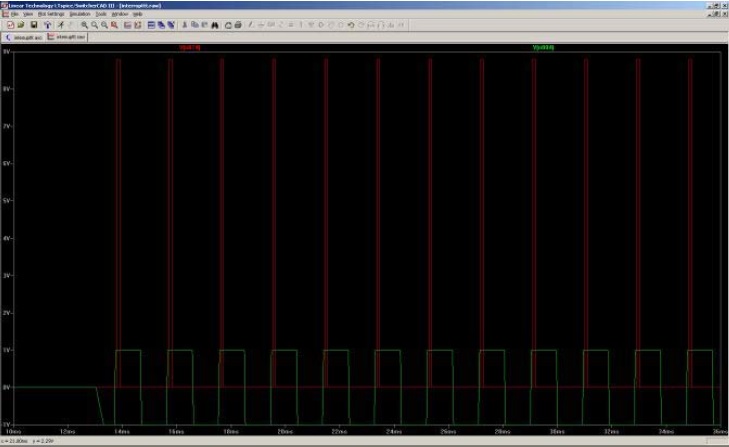Open the Window menu

pos(120,14)
